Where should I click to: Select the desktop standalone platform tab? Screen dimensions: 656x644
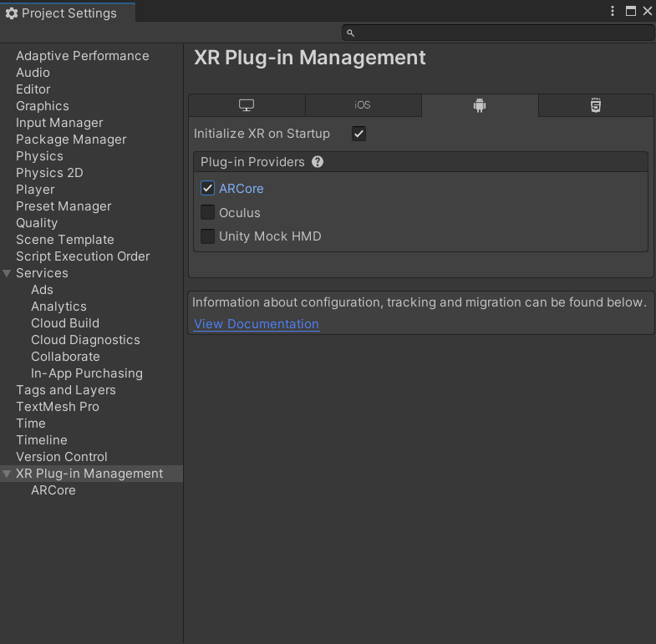click(x=247, y=105)
